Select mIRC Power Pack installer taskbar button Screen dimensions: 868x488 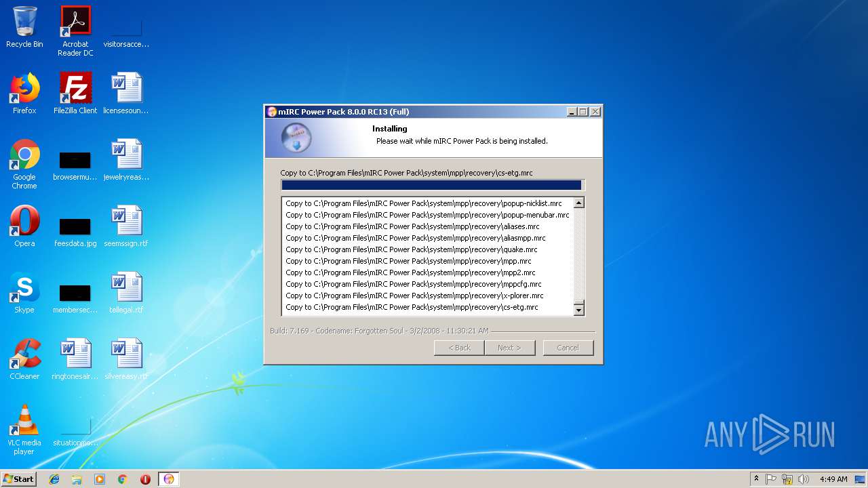pyautogui.click(x=169, y=479)
